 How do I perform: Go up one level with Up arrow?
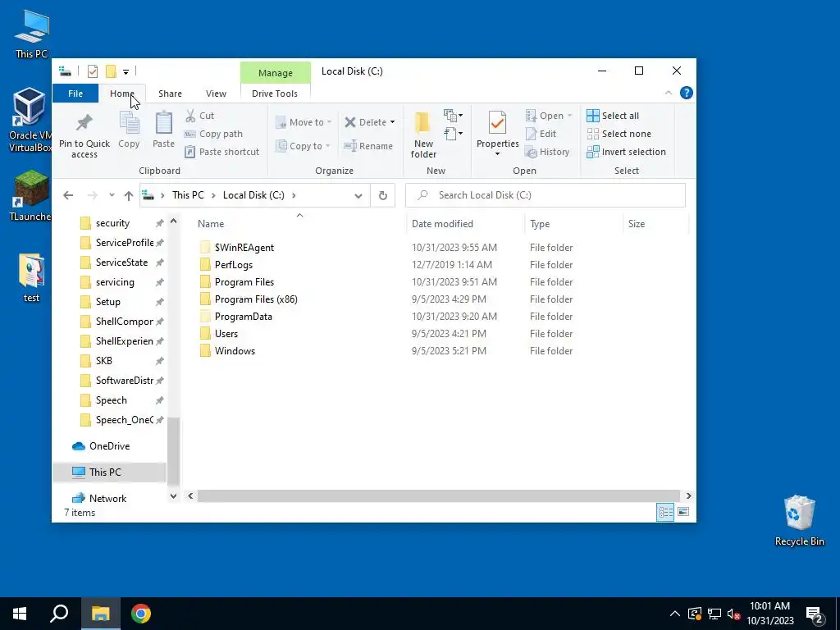(x=129, y=195)
